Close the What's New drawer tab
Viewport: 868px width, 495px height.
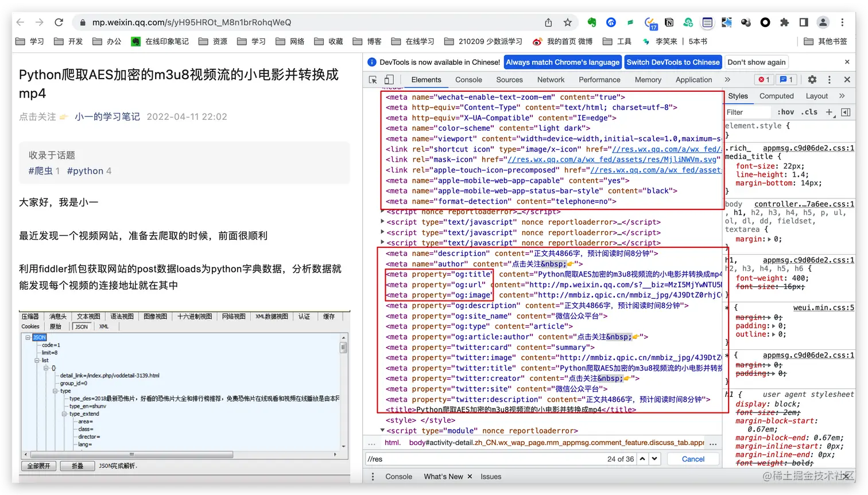470,477
